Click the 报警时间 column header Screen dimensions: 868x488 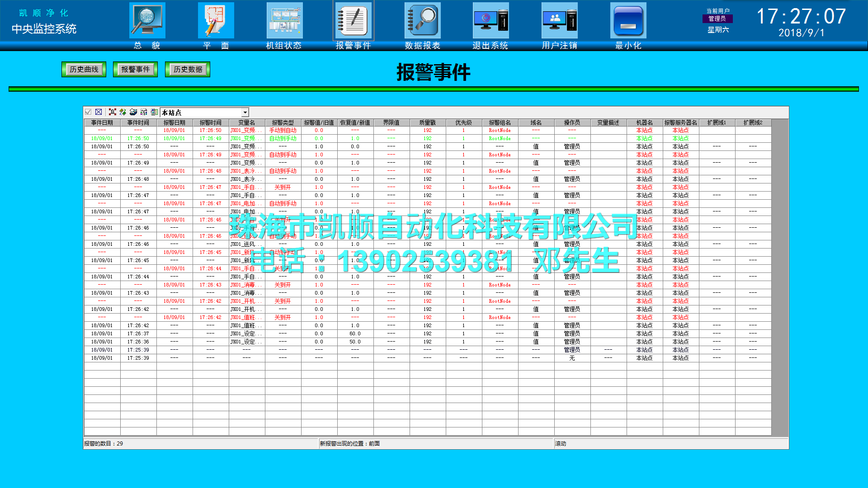click(x=211, y=122)
